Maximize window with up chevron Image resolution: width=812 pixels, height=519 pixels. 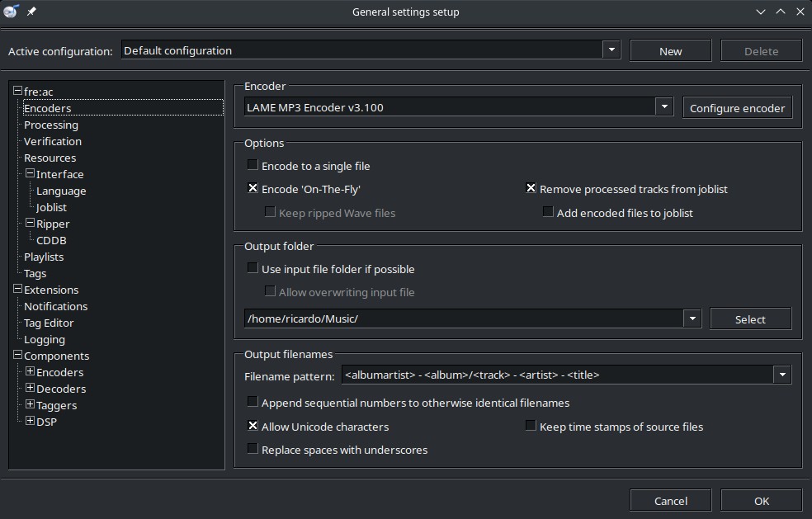781,12
